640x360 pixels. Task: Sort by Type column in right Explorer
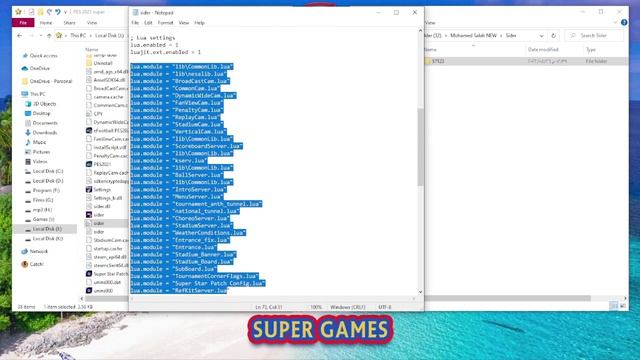click(x=591, y=50)
